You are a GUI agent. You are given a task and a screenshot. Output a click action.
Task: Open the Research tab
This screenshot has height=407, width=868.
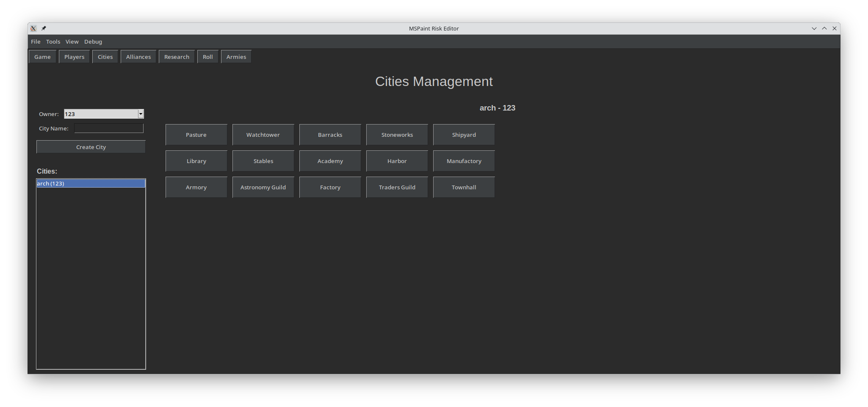pos(177,57)
